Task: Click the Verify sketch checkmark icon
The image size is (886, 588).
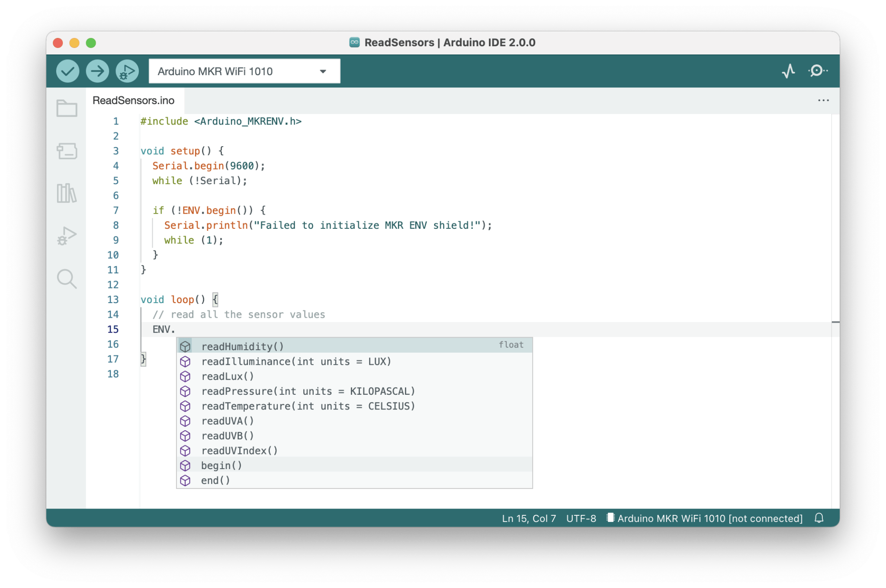Action: 68,70
